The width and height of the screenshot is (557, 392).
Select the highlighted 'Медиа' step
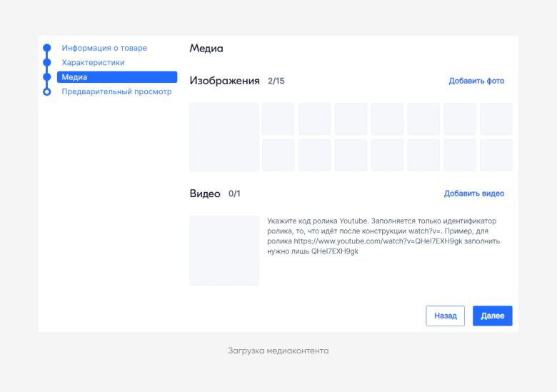[117, 77]
